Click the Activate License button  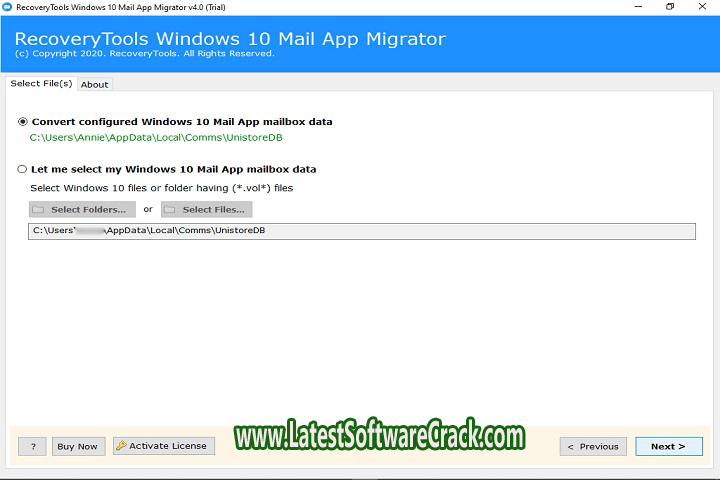point(164,446)
